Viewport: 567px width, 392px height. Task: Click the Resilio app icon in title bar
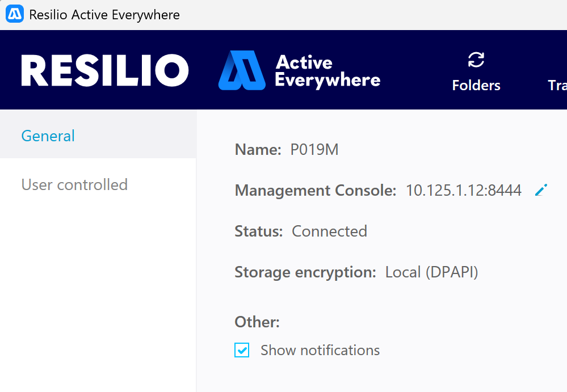point(14,14)
